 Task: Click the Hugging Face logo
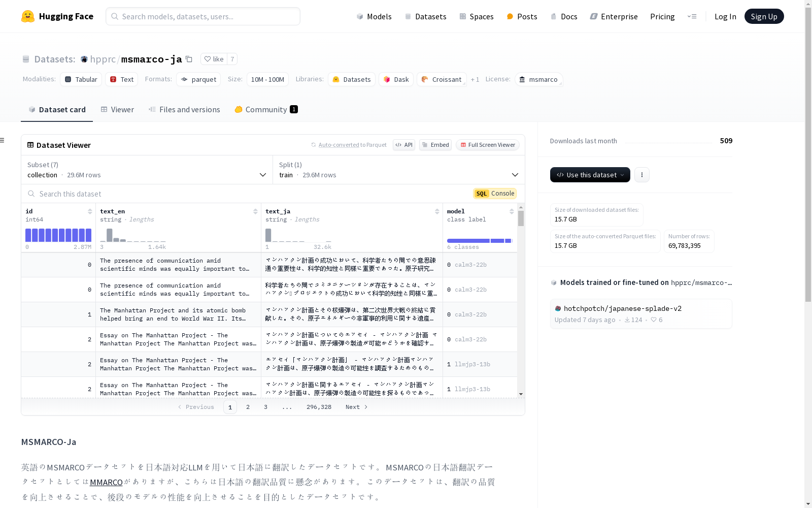(x=57, y=16)
